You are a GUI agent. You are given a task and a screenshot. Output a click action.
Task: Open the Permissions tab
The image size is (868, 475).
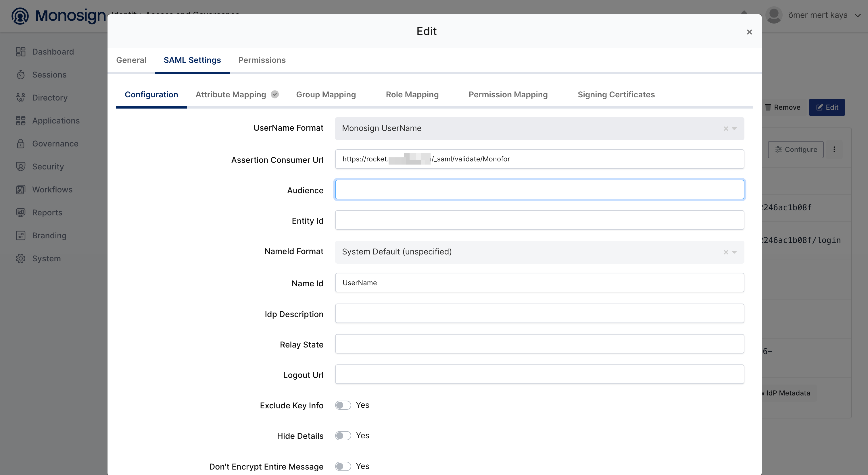pyautogui.click(x=262, y=60)
